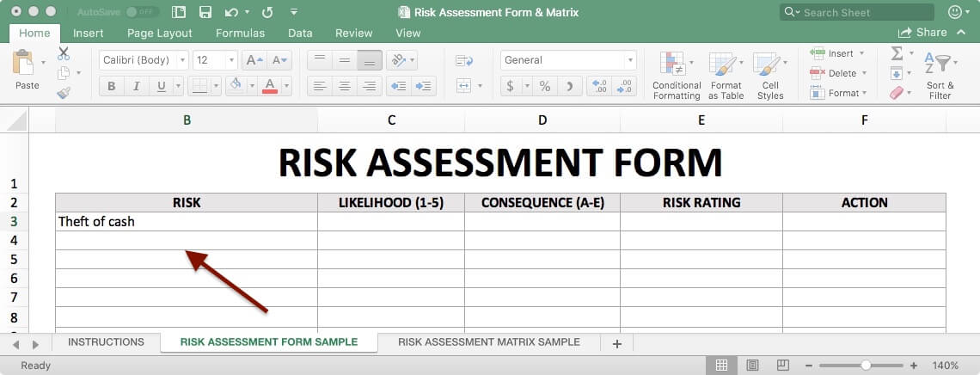980x375 pixels.
Task: Click the Save floppy disk icon
Action: pyautogui.click(x=205, y=12)
